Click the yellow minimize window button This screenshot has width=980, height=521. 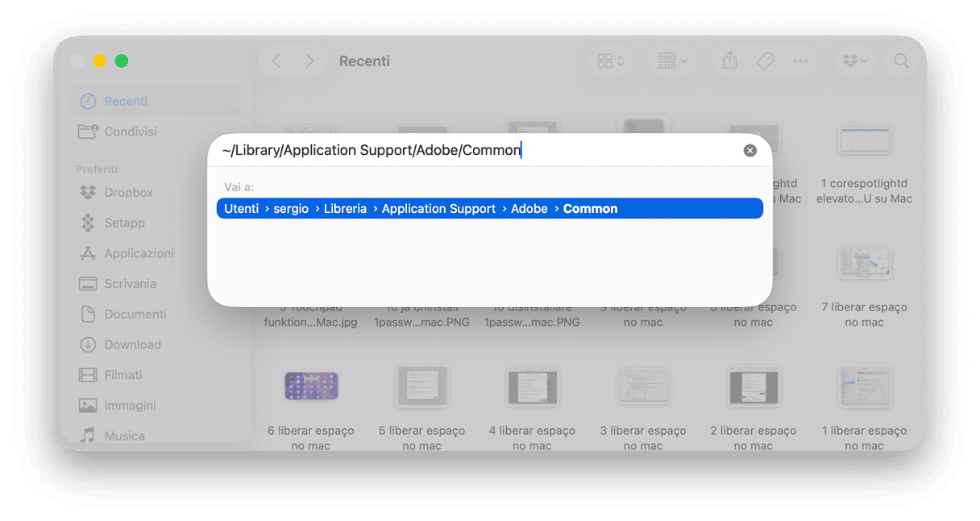pos(100,61)
